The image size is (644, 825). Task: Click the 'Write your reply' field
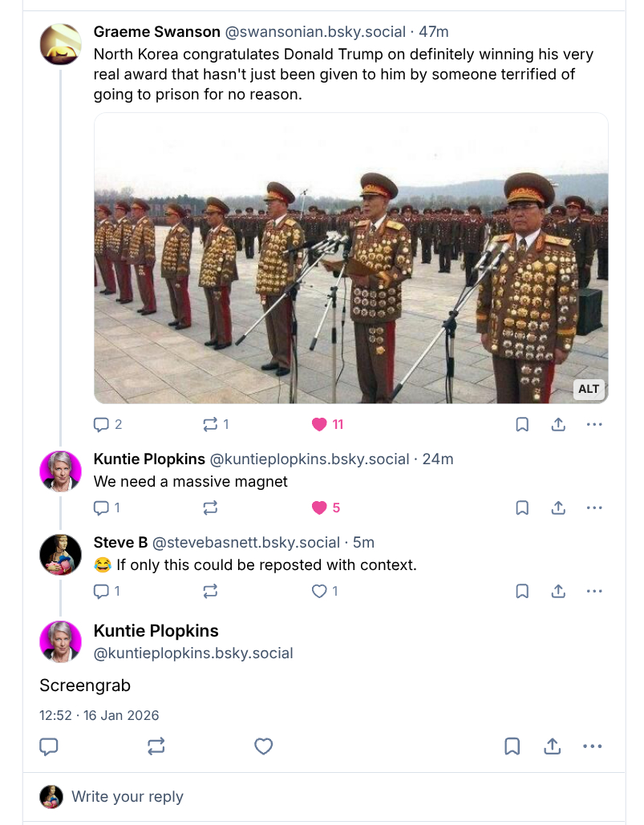321,797
